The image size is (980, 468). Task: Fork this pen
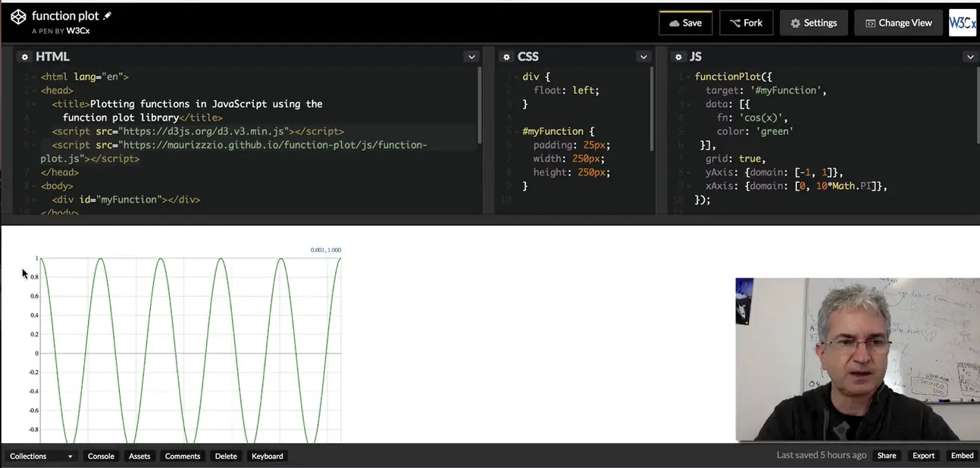pyautogui.click(x=746, y=23)
